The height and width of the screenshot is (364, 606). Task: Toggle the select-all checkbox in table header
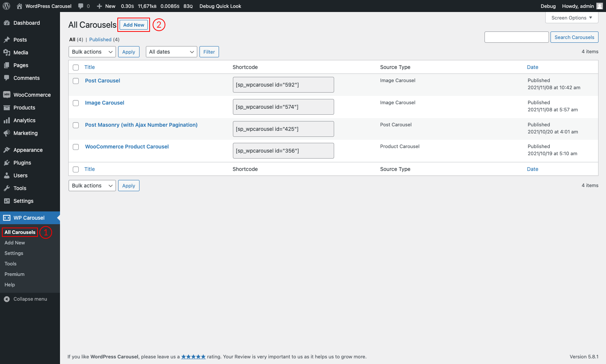coord(76,67)
